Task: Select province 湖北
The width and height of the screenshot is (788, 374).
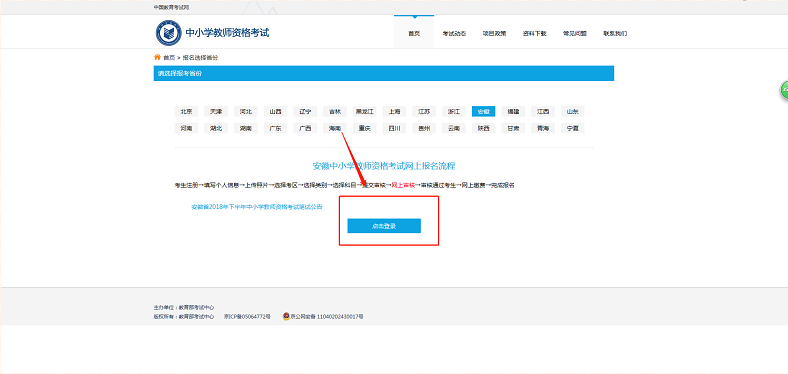Action: coord(216,128)
